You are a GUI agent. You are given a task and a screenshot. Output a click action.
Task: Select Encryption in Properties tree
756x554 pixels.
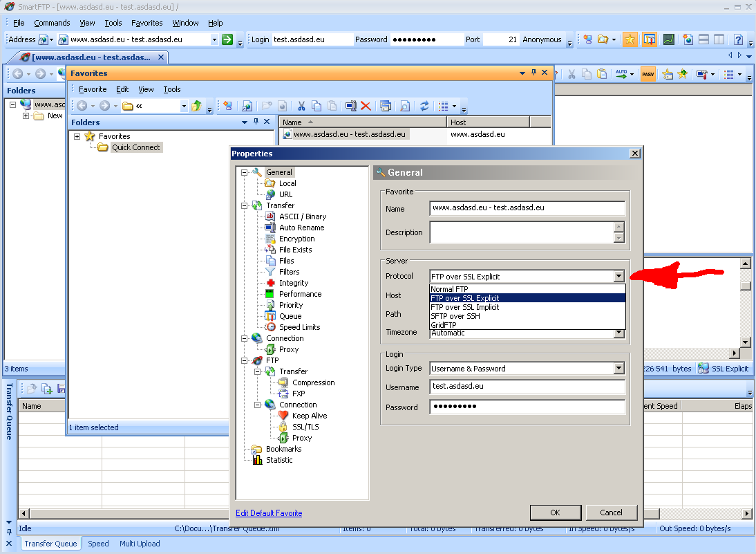point(296,239)
